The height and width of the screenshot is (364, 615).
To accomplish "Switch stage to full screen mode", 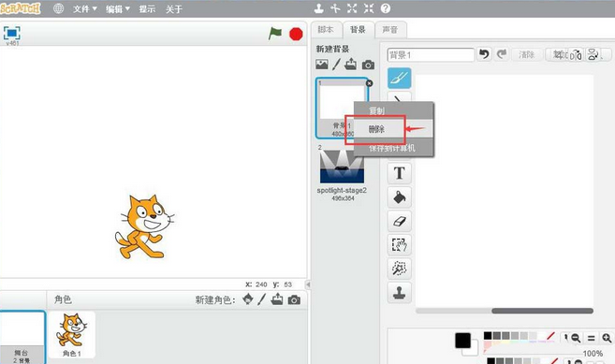I will 12,33.
